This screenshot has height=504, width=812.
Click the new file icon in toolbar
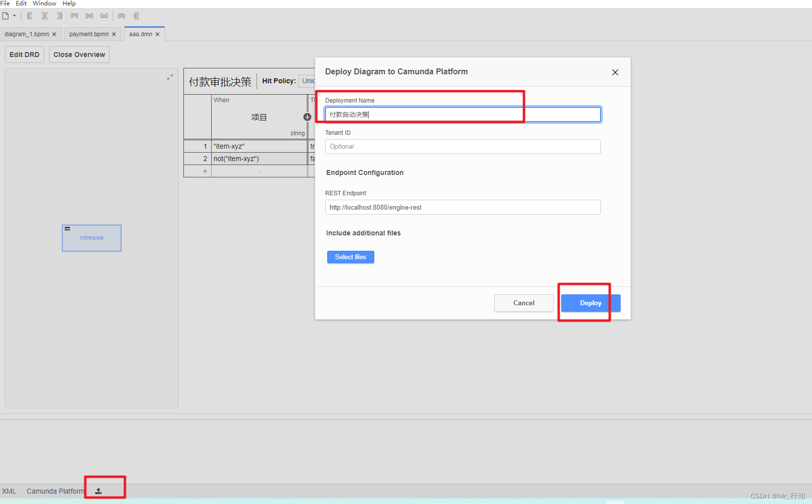tap(5, 16)
